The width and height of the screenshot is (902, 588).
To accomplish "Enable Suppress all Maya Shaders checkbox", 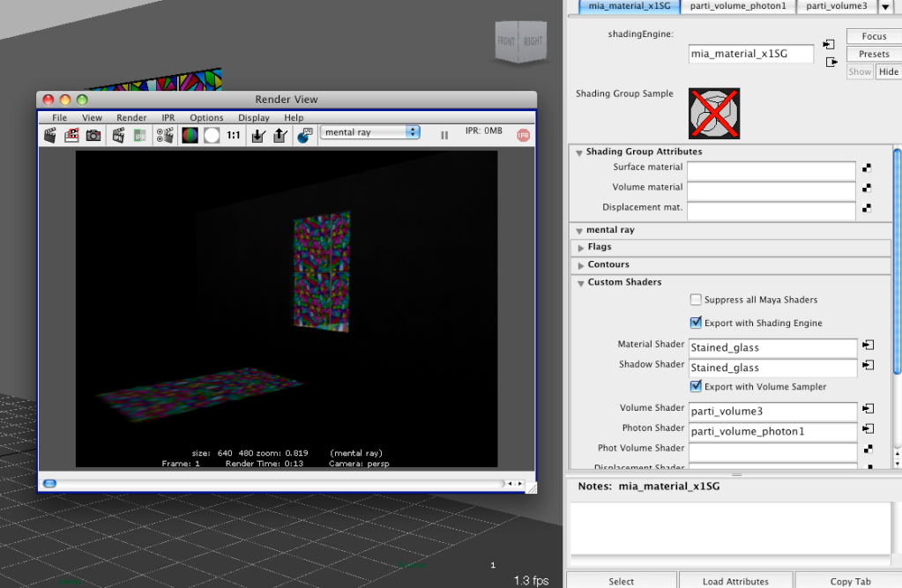I will tap(697, 300).
